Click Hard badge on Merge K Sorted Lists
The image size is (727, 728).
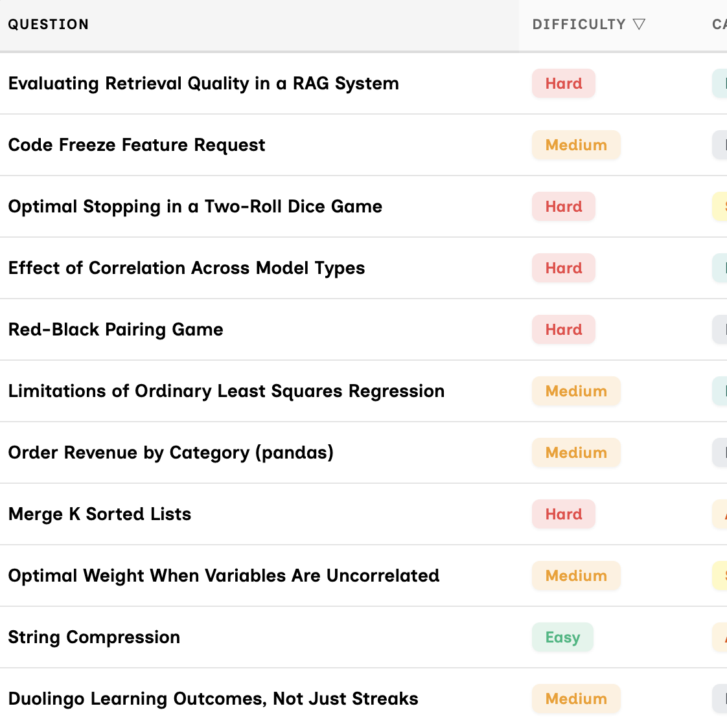point(563,514)
